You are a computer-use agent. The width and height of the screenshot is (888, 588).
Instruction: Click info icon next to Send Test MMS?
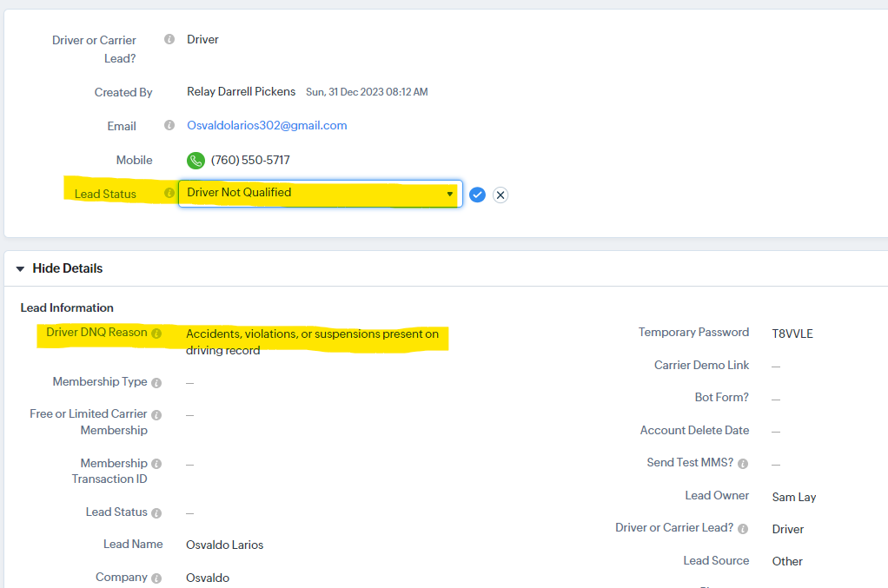[743, 464]
